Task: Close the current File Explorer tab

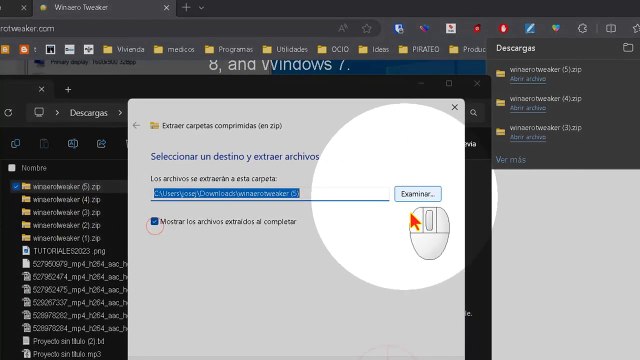Action: point(41,89)
